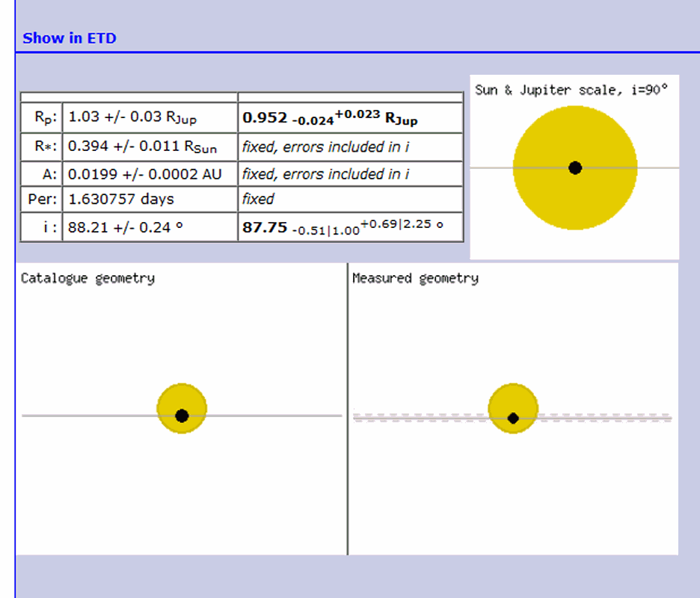This screenshot has width=700, height=598.
Task: Click the 'fixed' note in the Per row
Action: pos(258,200)
